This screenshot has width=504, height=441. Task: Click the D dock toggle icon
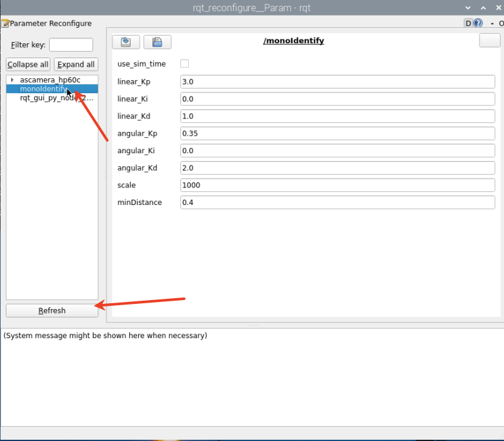point(468,23)
